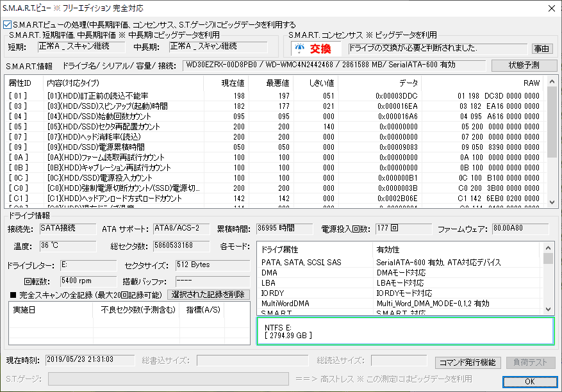Viewport: 562px width, 392px height.
Task: Select the MultiWordDMA drive attribute row
Action: [399, 304]
